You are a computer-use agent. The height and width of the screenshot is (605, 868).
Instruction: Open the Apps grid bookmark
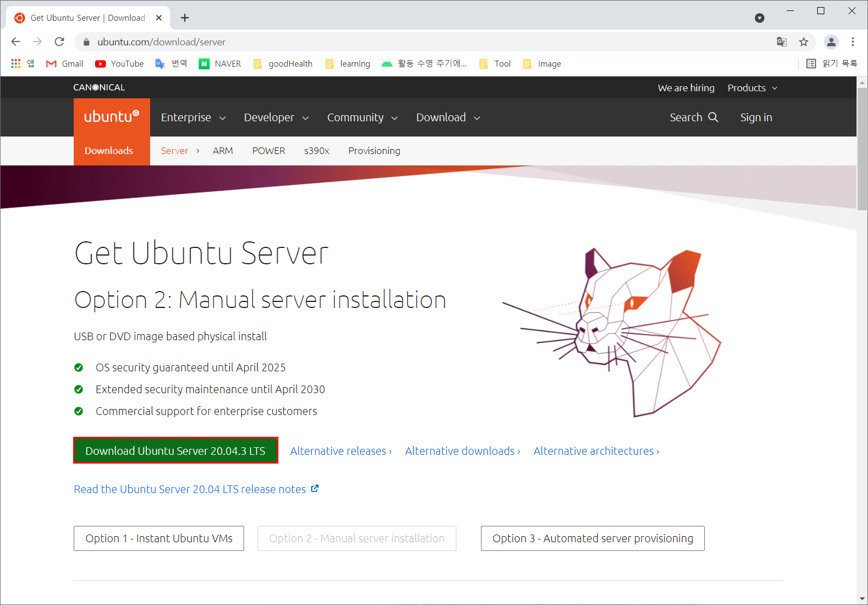tap(23, 64)
